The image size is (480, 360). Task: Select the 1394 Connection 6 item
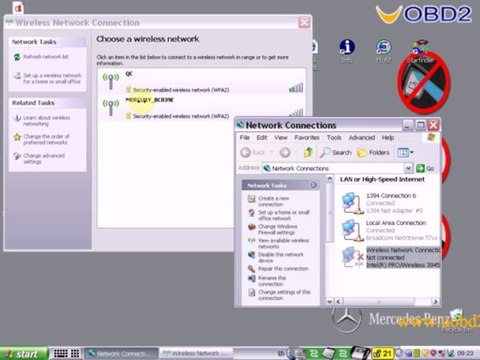383,203
